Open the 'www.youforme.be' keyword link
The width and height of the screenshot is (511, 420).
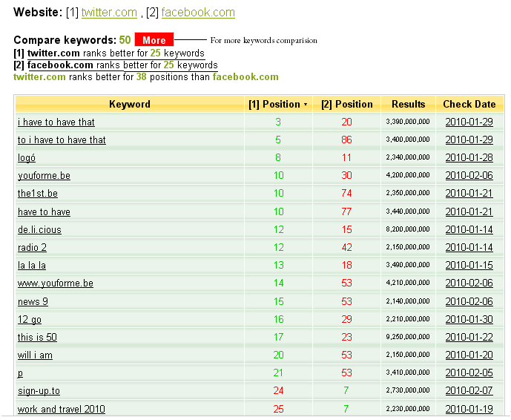pos(56,283)
